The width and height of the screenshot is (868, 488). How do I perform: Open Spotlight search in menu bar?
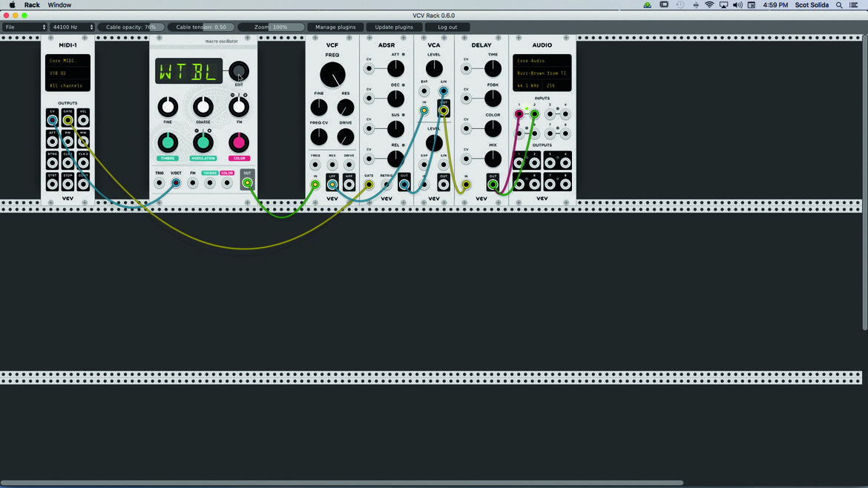[x=839, y=5]
